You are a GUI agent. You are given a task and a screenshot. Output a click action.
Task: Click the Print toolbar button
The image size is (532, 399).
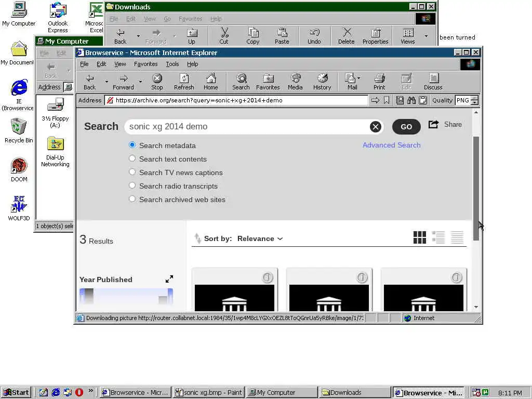coord(379,82)
